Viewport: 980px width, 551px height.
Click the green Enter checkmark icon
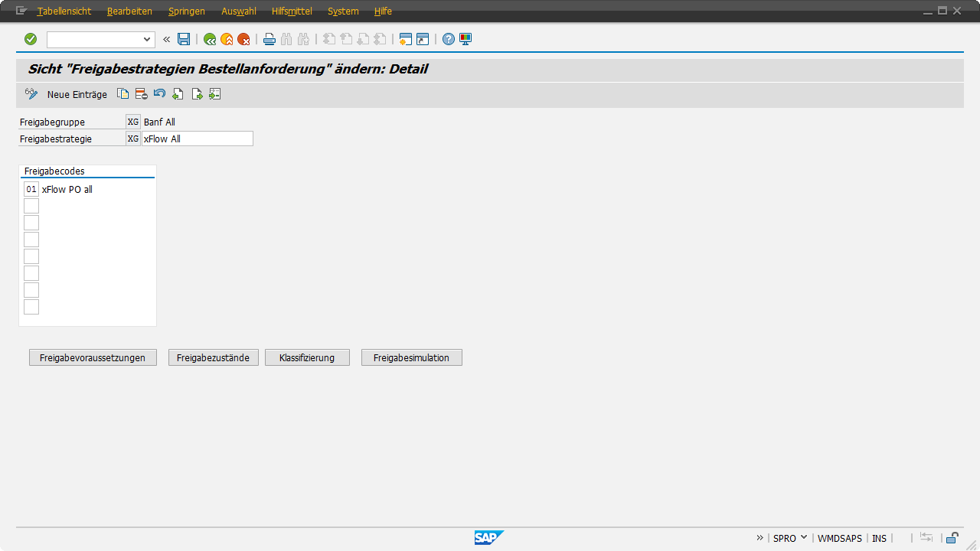click(x=31, y=39)
